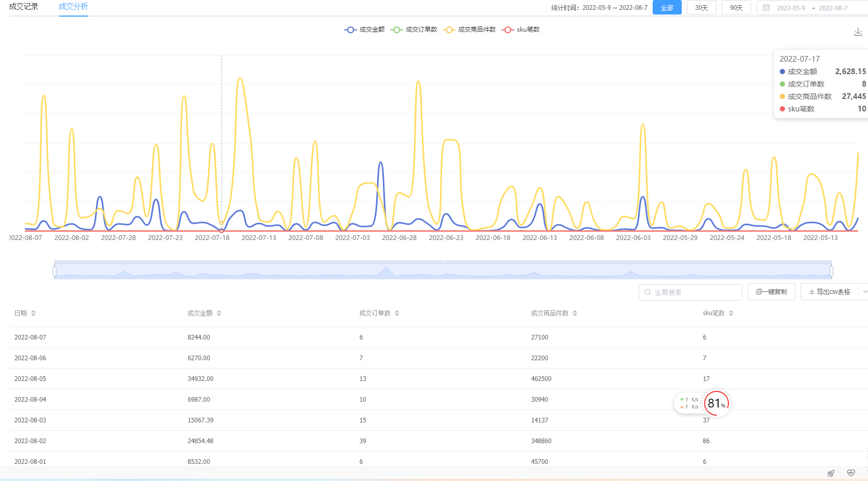
Task: Click the 27,445 tooltip value
Action: tap(854, 96)
